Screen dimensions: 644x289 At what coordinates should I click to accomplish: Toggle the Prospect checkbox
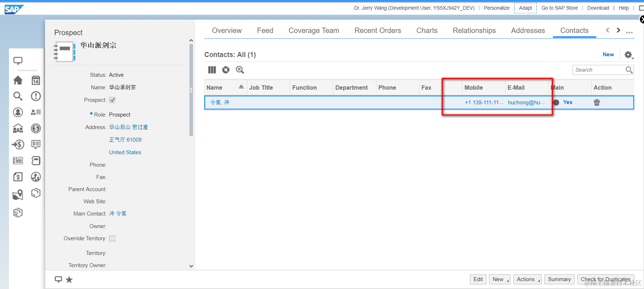click(112, 100)
